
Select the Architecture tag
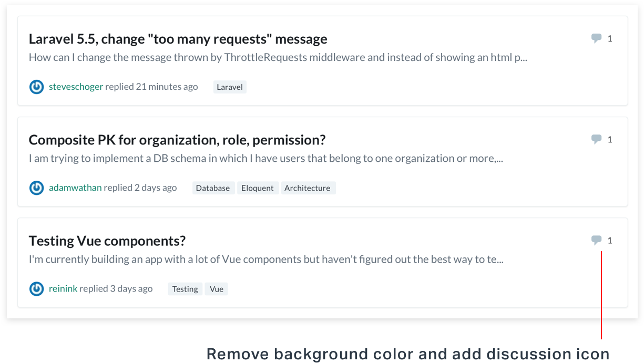(308, 188)
